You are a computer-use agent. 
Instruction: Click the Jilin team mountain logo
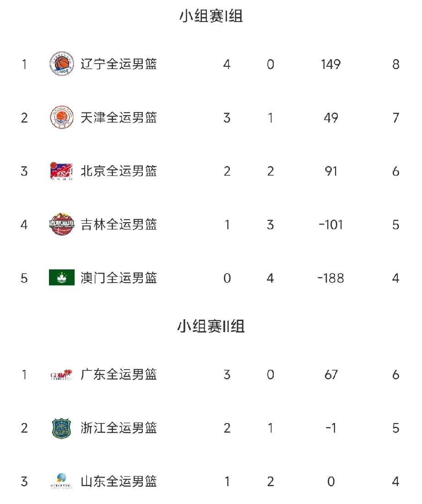tap(61, 225)
